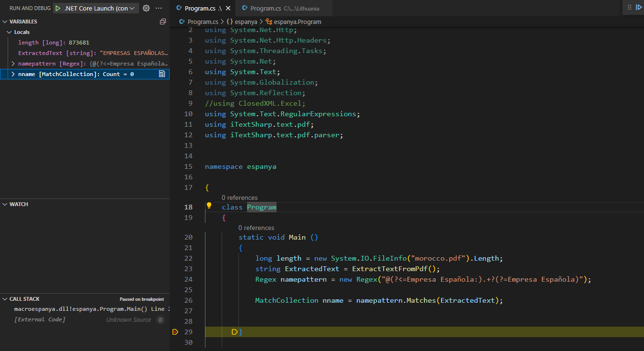Click using System.Globalization line

pos(261,82)
